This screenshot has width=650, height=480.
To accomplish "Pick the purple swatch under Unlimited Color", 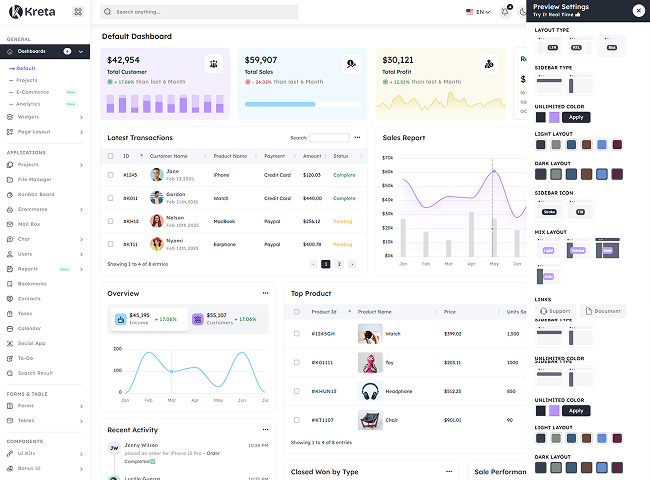I will [555, 117].
